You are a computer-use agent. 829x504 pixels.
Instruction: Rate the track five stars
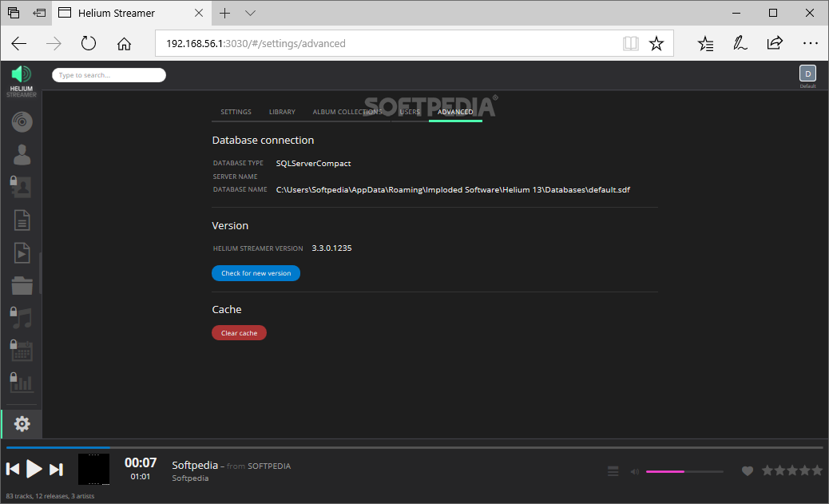[x=817, y=470]
